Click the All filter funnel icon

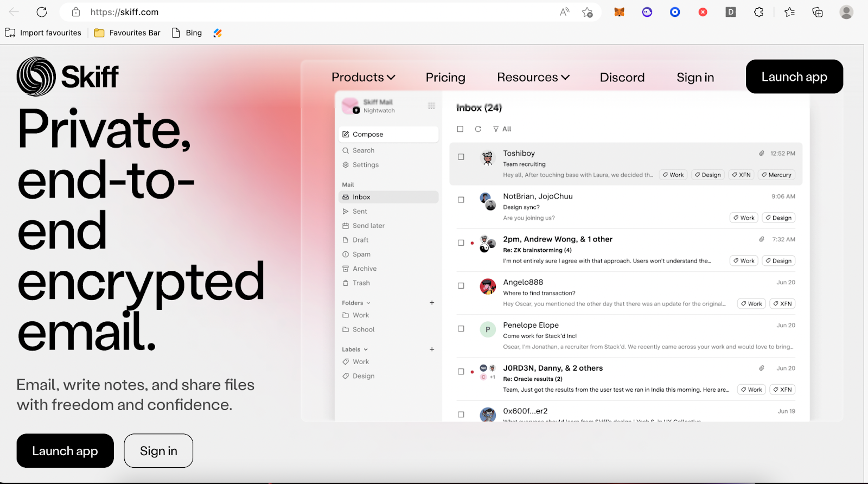[496, 129]
